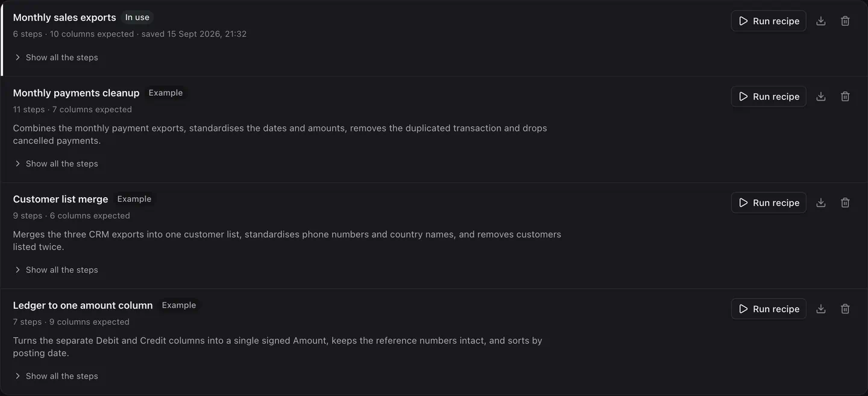Run the Customer list merge recipe
This screenshot has width=868, height=396.
[769, 203]
